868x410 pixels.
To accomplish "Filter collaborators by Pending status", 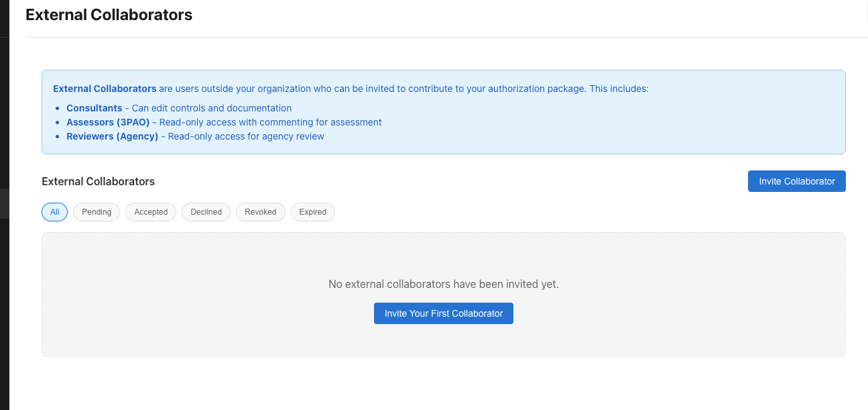I will [x=97, y=212].
